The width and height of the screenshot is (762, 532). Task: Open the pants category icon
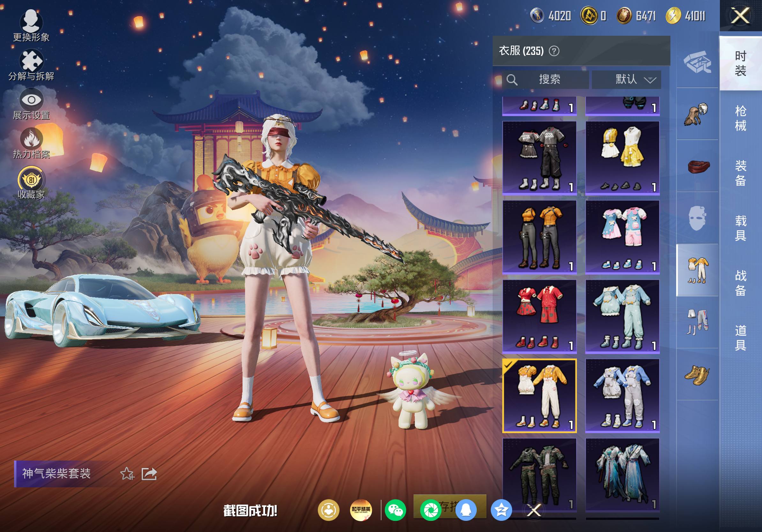(x=697, y=322)
